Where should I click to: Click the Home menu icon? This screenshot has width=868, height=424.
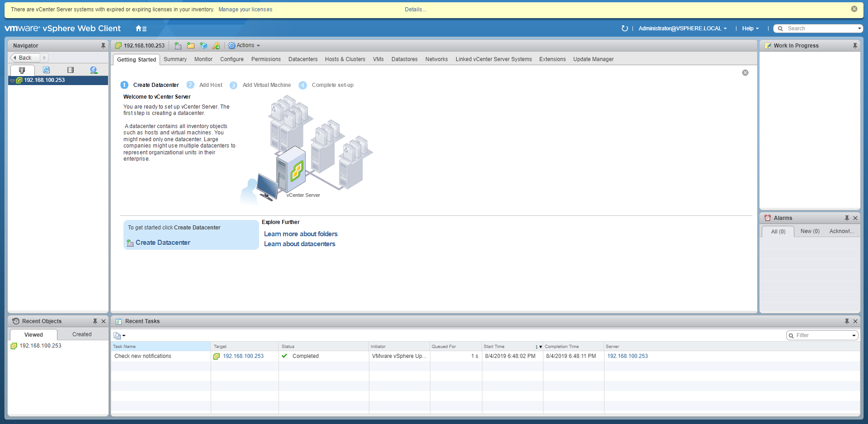[141, 29]
